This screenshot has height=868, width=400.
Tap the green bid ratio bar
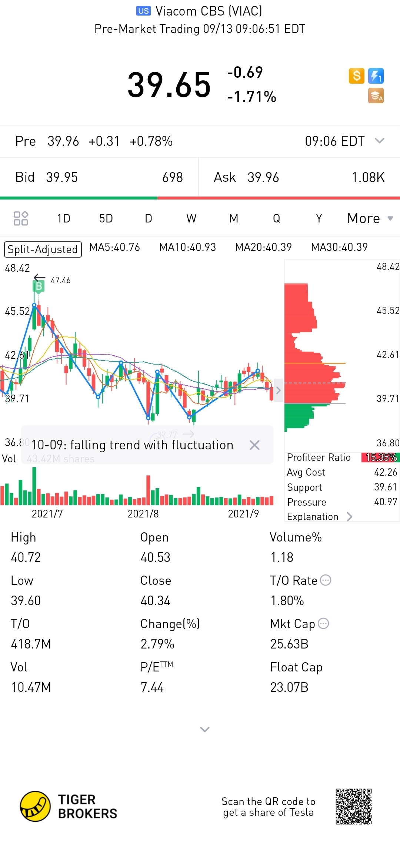tap(79, 198)
